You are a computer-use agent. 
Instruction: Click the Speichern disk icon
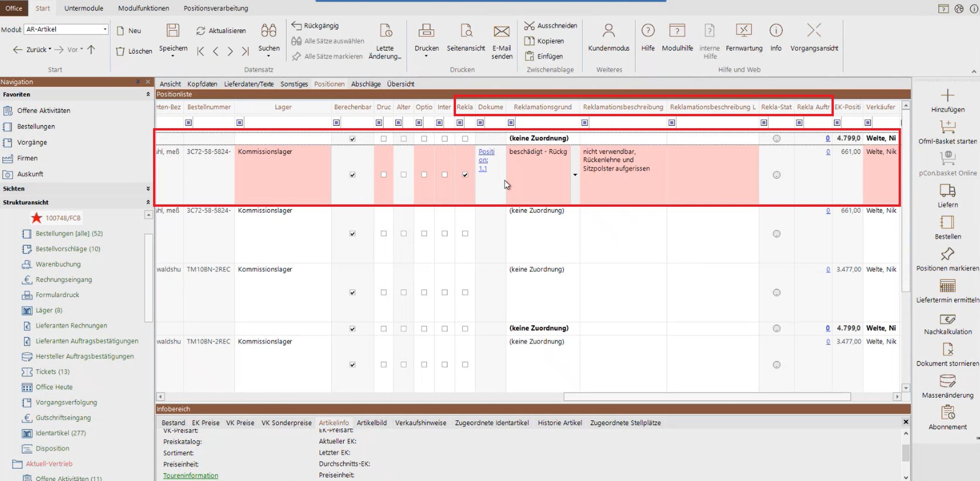point(173,31)
